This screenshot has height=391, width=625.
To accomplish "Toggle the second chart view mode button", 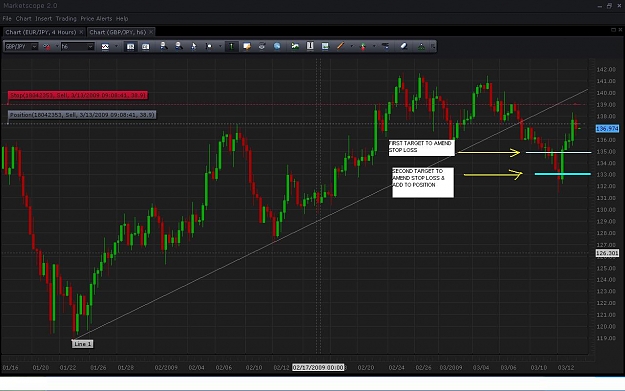I will [145, 47].
